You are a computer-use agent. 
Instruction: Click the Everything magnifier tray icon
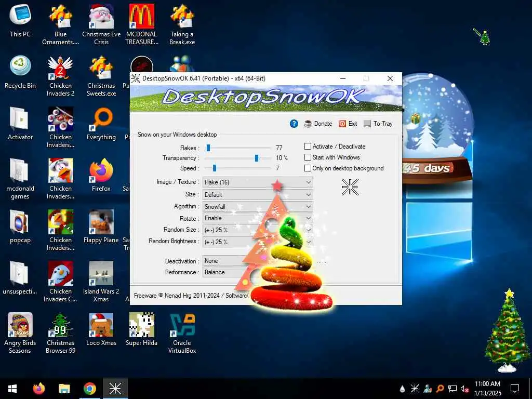pos(440,389)
